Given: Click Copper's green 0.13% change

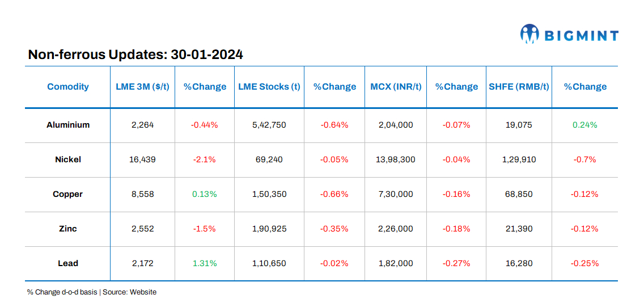Looking at the screenshot, I should click(x=205, y=194).
